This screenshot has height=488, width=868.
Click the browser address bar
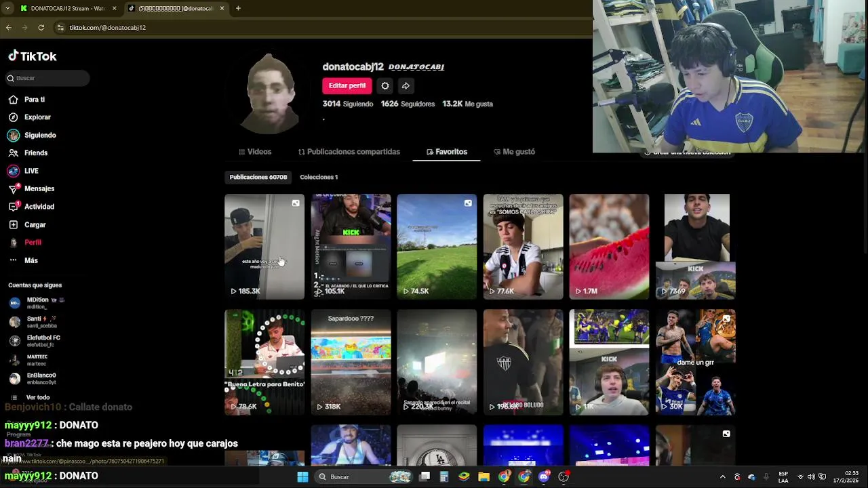pyautogui.click(x=319, y=27)
